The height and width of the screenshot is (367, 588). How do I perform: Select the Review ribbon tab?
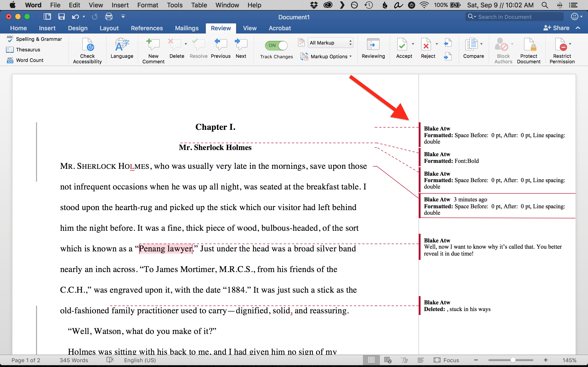[x=221, y=28]
